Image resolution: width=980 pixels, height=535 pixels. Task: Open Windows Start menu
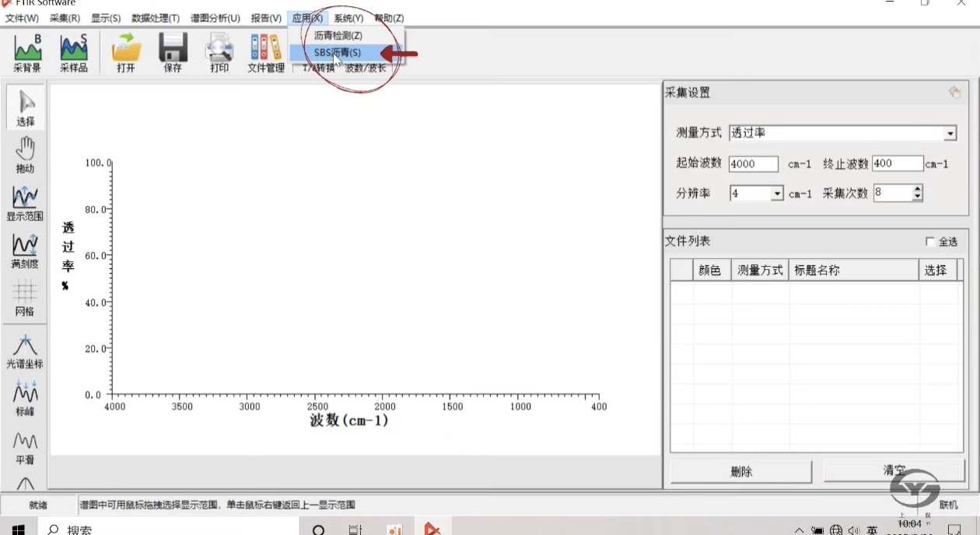pos(19,530)
